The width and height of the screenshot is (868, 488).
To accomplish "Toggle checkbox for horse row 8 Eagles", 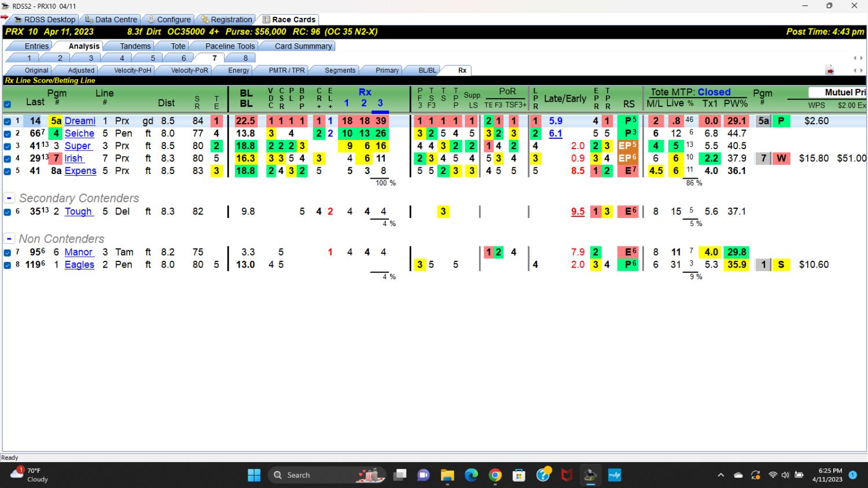I will [x=8, y=265].
